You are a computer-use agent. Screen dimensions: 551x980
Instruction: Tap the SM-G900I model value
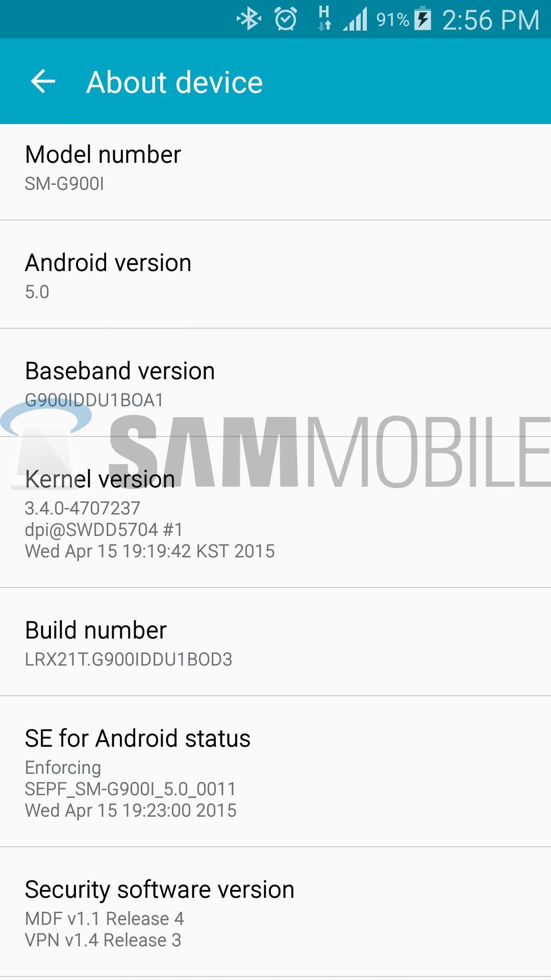pos(65,184)
